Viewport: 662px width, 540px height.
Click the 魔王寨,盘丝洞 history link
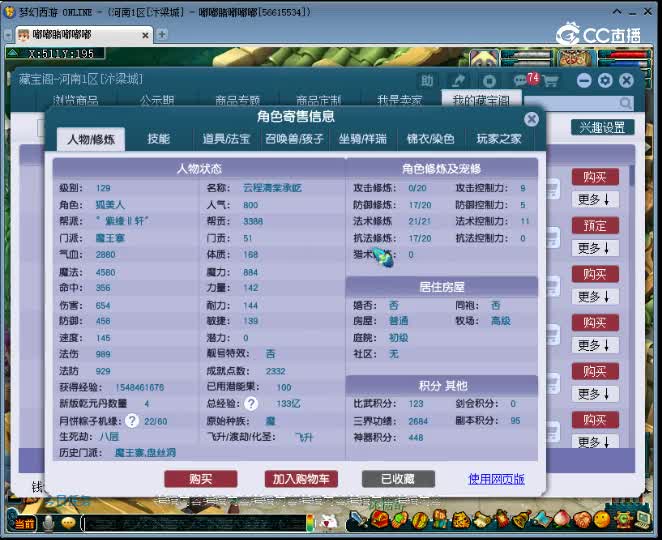click(x=145, y=453)
